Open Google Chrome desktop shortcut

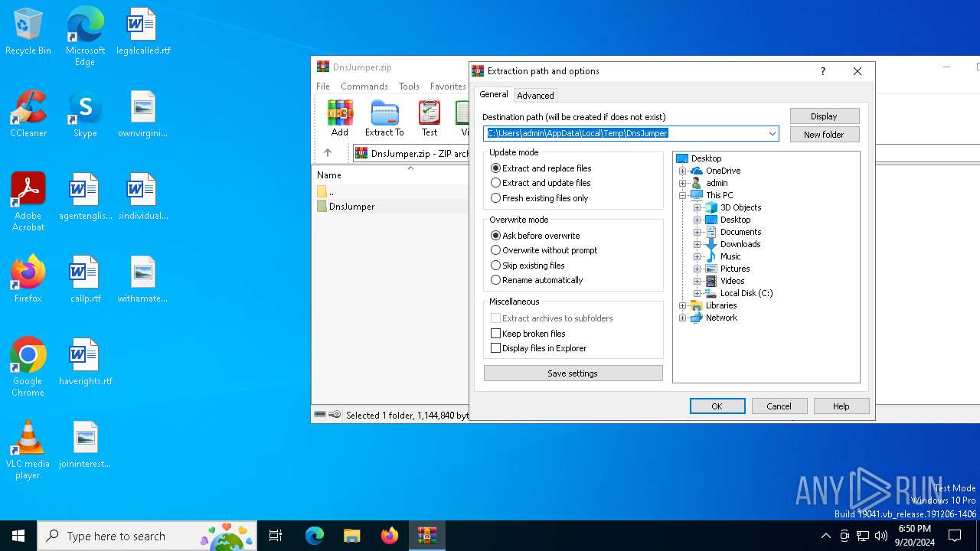pos(28,367)
